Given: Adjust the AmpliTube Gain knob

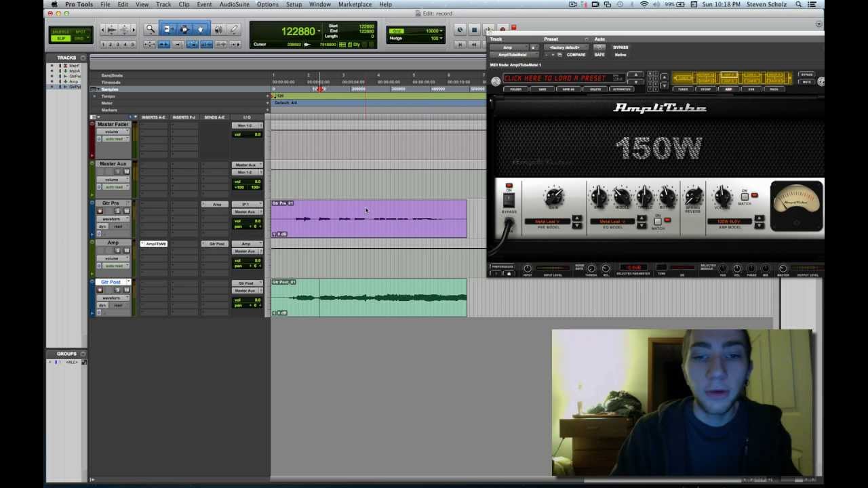Looking at the screenshot, I should tap(553, 197).
